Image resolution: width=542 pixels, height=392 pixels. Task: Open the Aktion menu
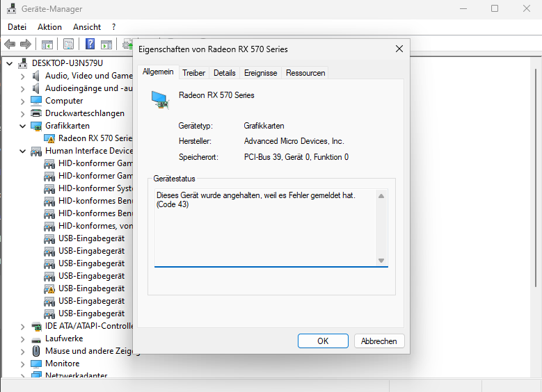click(50, 27)
